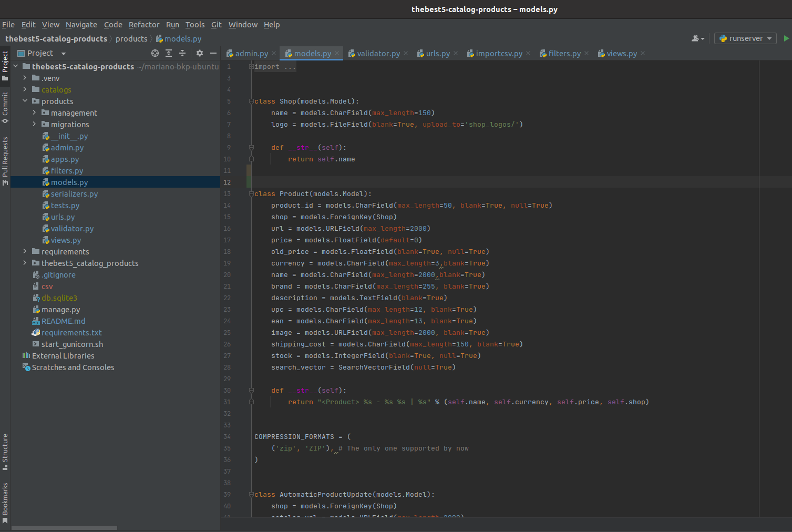Viewport: 792px width, 532px height.
Task: Open Project panel settings gear
Action: coord(200,53)
